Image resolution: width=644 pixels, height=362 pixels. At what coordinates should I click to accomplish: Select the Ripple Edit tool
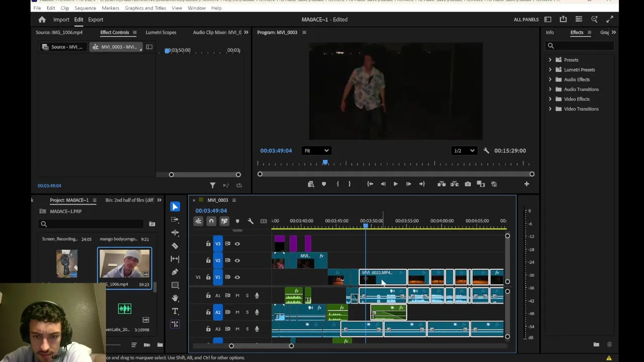(x=175, y=233)
